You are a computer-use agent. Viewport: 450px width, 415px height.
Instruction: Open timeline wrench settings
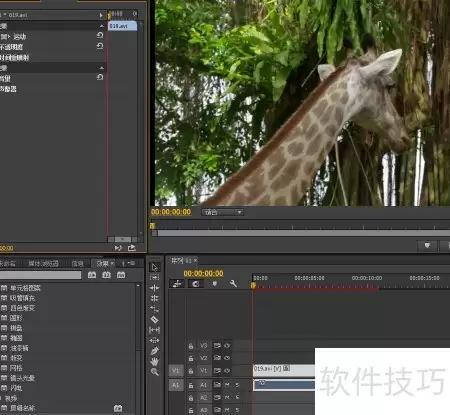233,284
